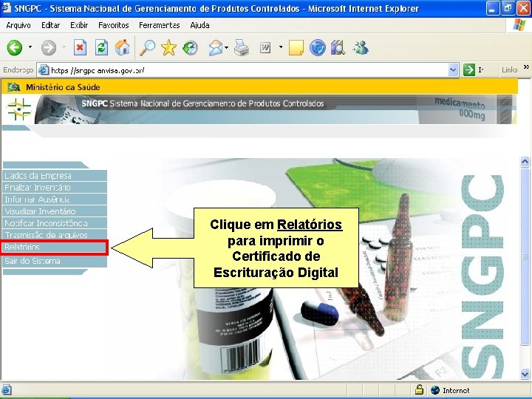Open Informar Ausência link

(55, 199)
